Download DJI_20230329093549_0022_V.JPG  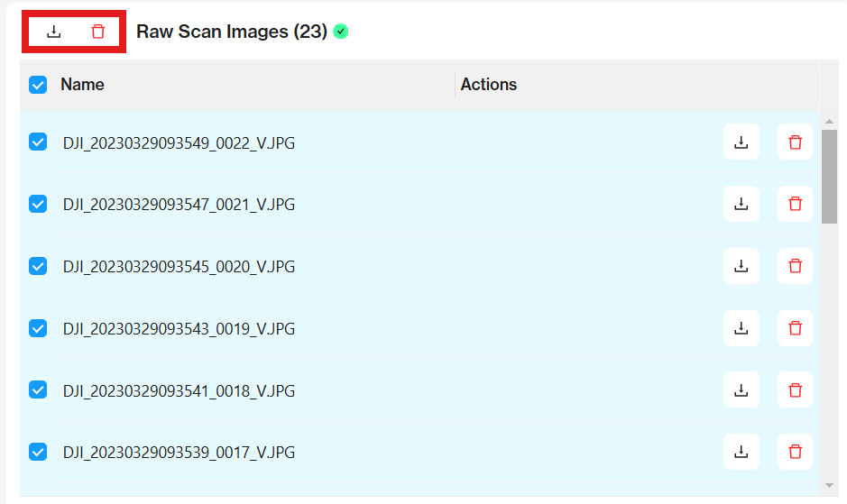click(741, 142)
